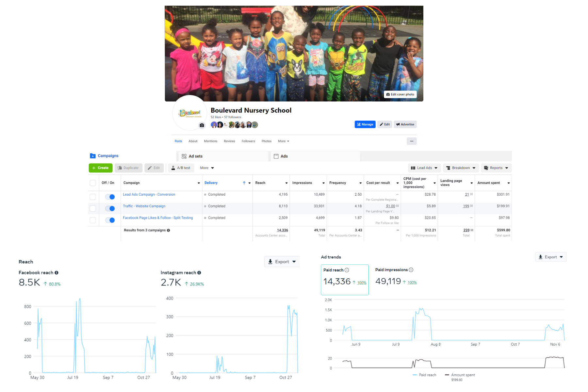Select the Paid reach metric card
This screenshot has height=392, width=588.
345,280
